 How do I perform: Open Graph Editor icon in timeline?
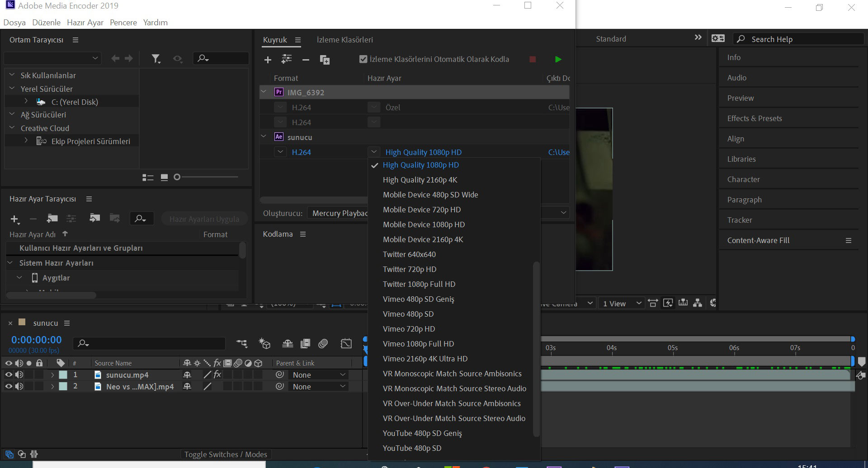[x=346, y=344]
